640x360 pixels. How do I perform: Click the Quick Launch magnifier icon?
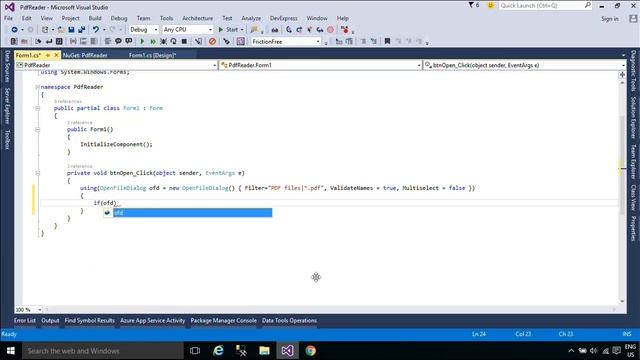pos(587,5)
